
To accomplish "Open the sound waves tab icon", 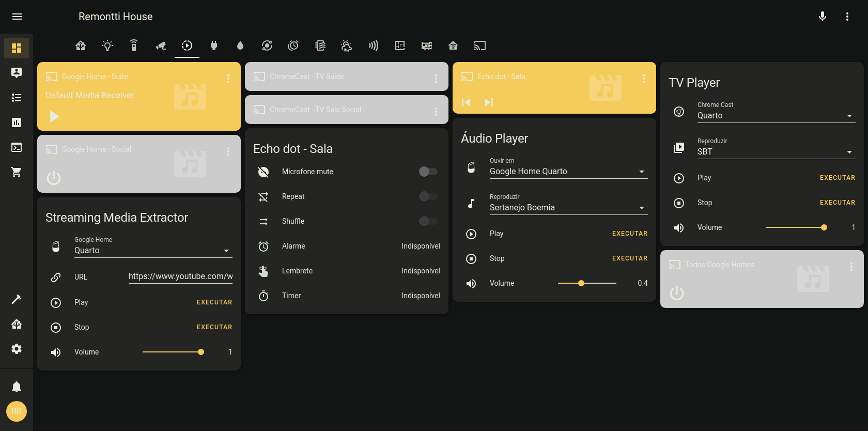I will [x=374, y=45].
